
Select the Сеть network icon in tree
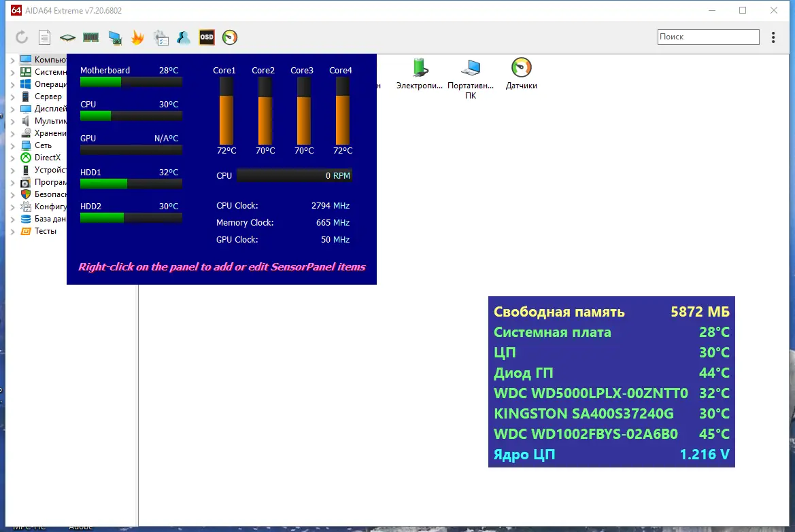tap(25, 145)
